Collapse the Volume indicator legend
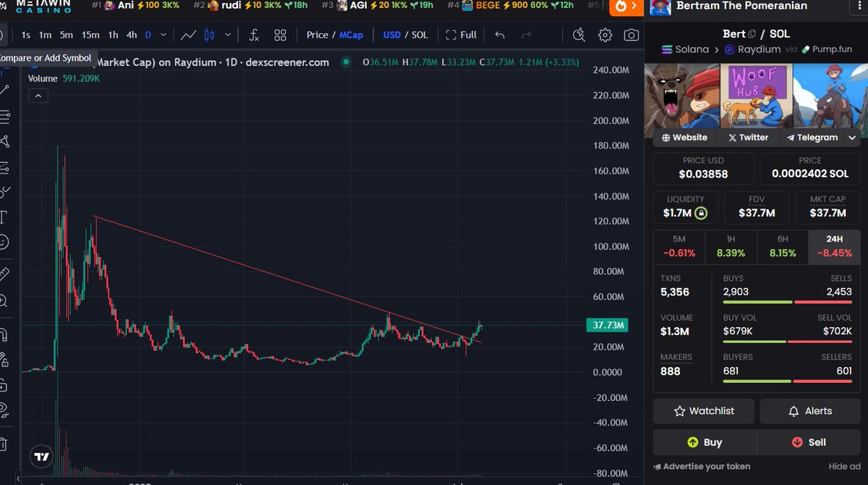Viewport: 868px width, 485px height. (x=38, y=95)
